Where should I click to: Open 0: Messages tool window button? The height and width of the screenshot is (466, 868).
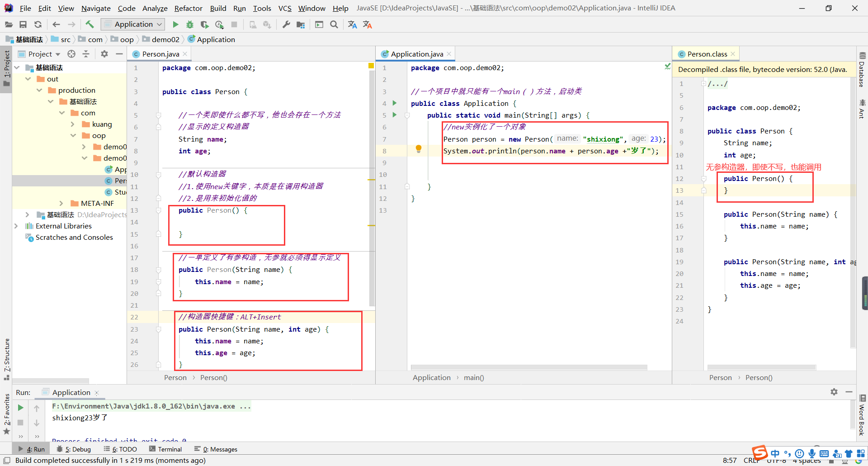click(x=216, y=449)
